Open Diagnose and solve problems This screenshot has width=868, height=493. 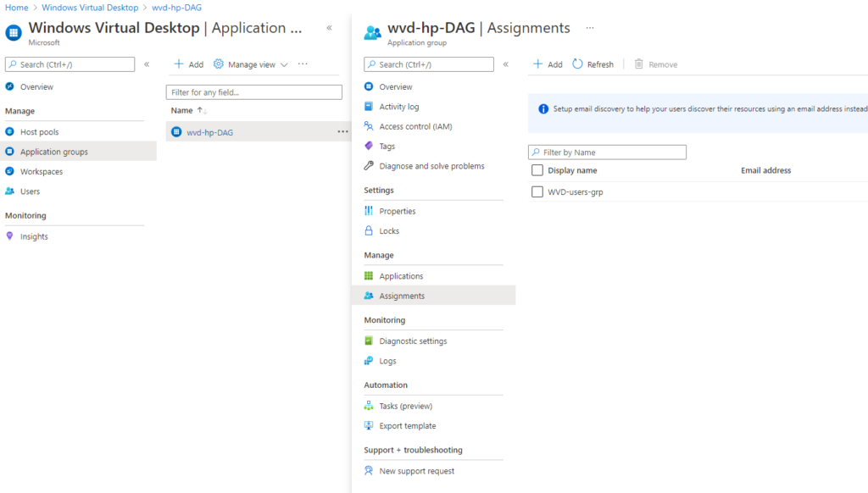point(431,166)
